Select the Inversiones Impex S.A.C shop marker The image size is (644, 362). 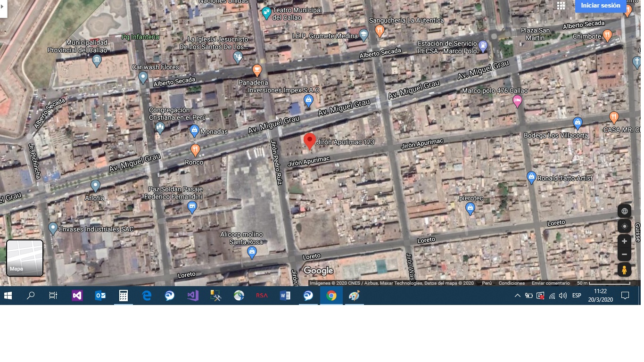tap(308, 101)
